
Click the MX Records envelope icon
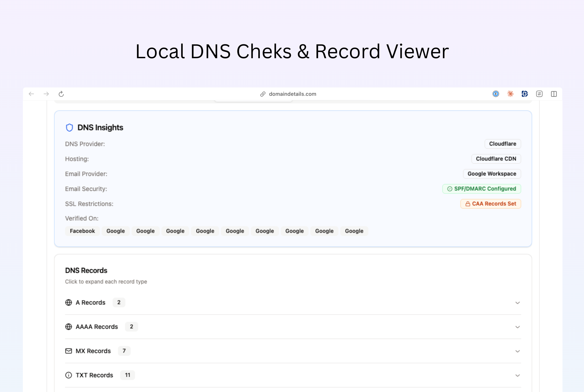pyautogui.click(x=69, y=351)
